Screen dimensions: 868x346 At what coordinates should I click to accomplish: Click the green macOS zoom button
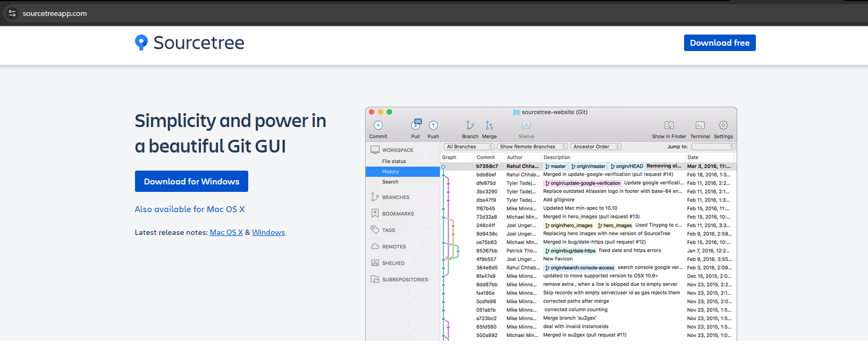[x=389, y=112]
